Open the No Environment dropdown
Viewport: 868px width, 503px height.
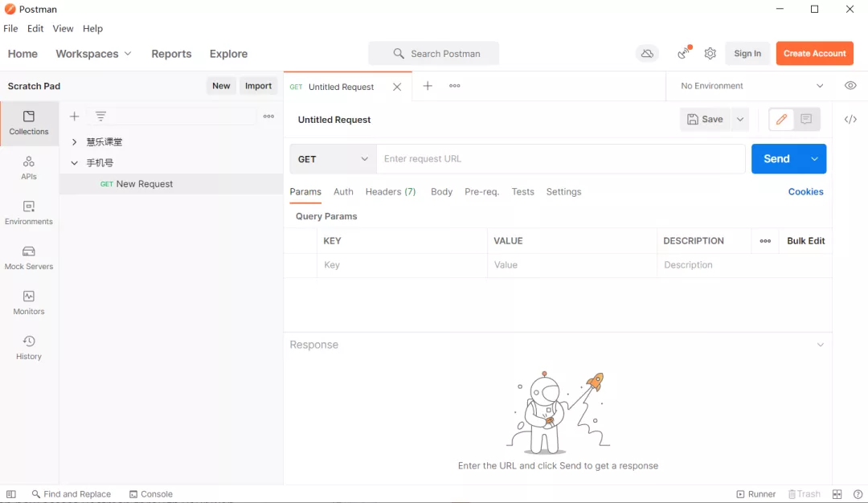(751, 86)
